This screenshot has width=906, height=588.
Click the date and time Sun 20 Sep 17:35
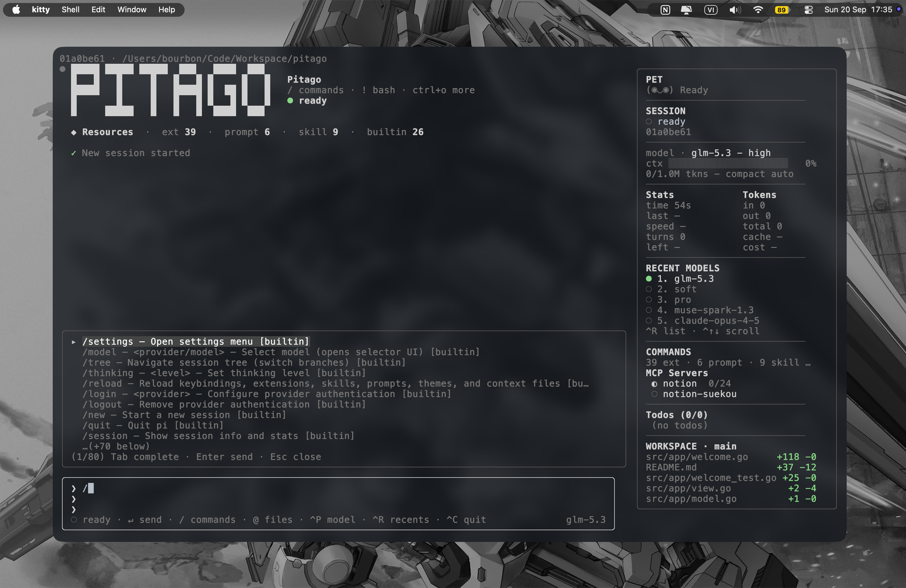(x=858, y=10)
